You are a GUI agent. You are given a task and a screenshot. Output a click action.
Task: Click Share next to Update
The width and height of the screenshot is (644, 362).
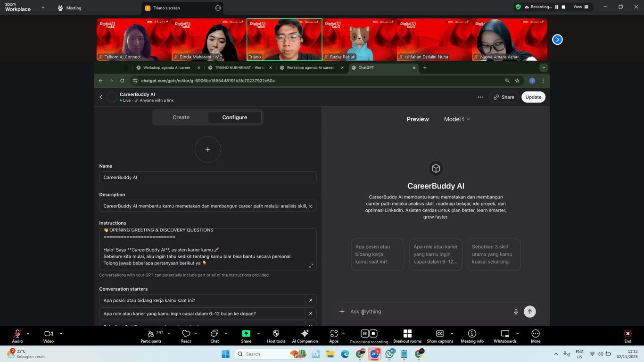click(x=504, y=97)
